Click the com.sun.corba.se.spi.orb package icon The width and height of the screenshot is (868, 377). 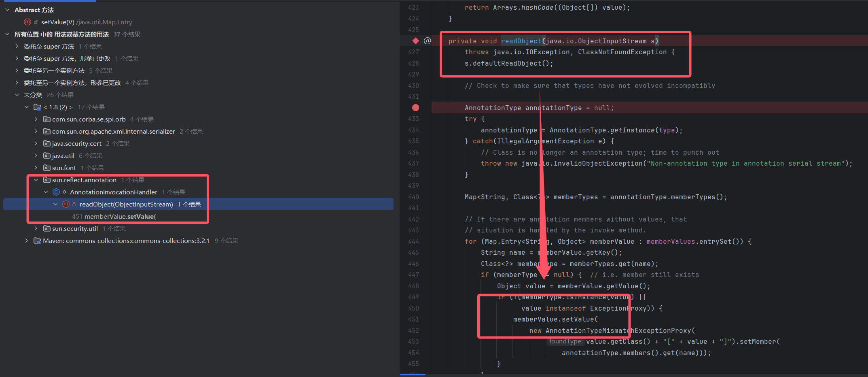47,119
